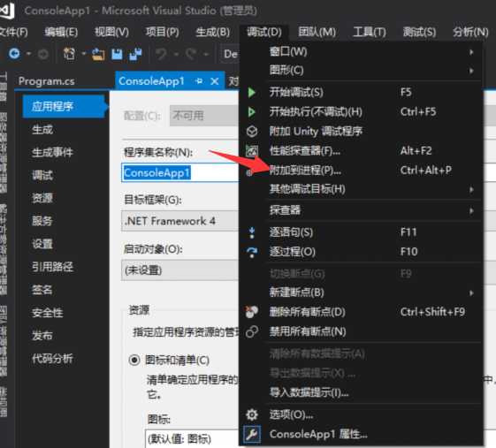
Task: Choose 开始调试(S) menu entry
Action: [x=361, y=93]
